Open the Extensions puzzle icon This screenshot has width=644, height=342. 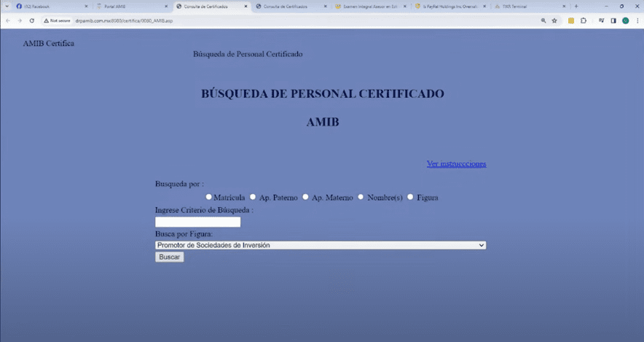coord(583,20)
